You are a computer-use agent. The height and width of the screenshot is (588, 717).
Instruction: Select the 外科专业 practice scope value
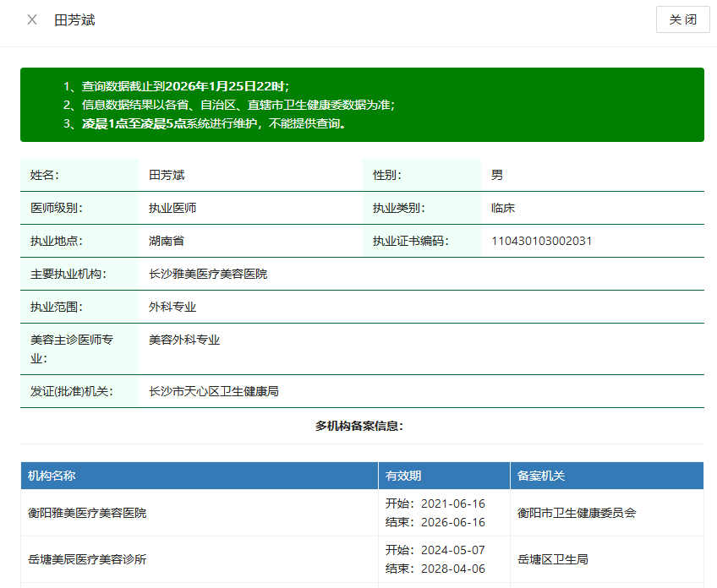tap(172, 307)
